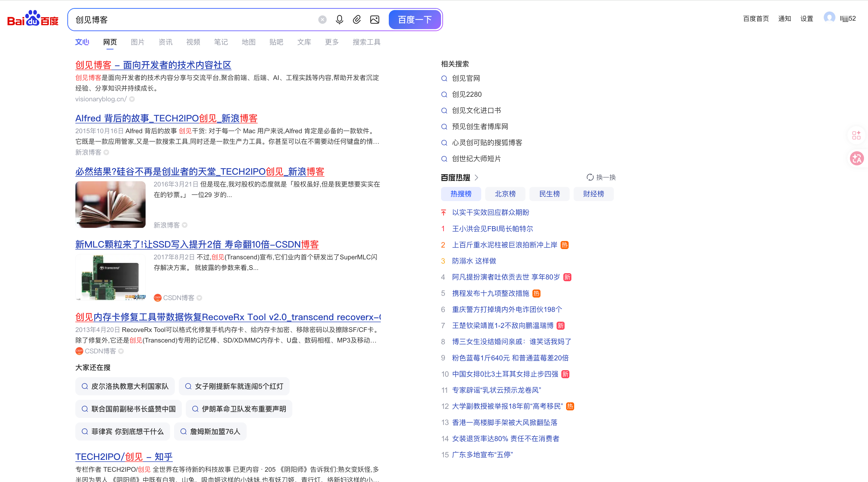
Task: Select the 热搜榜 tab
Action: (x=461, y=194)
